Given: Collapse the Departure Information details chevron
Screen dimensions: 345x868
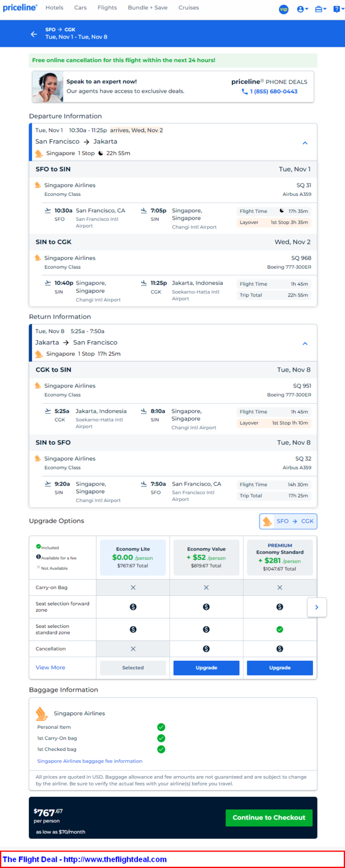Looking at the screenshot, I should click(x=305, y=143).
